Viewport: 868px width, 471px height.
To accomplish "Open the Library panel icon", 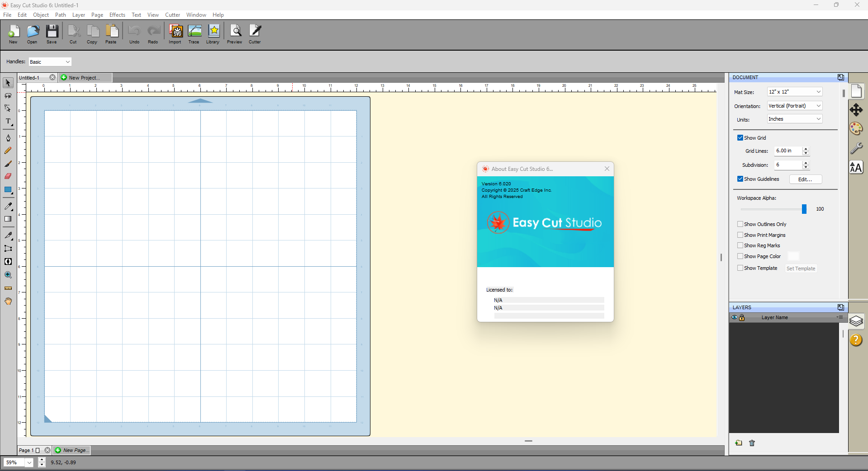I will pyautogui.click(x=213, y=34).
